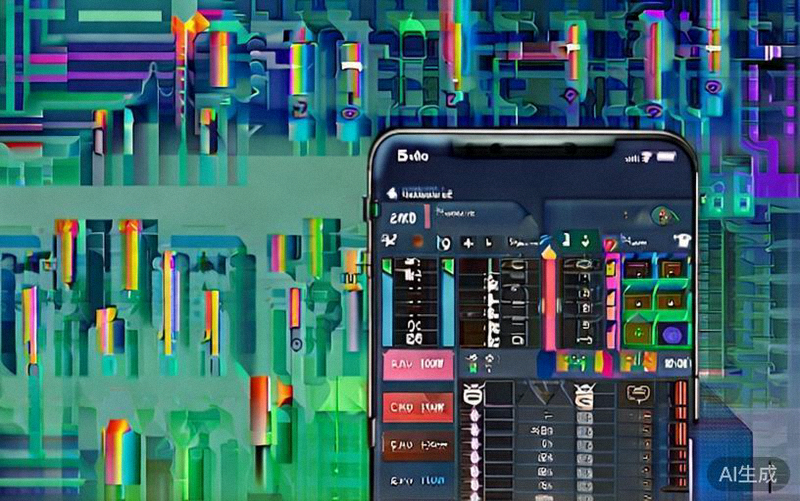
Task: Tap the location pin icon in toolbar
Action: pyautogui.click(x=444, y=242)
